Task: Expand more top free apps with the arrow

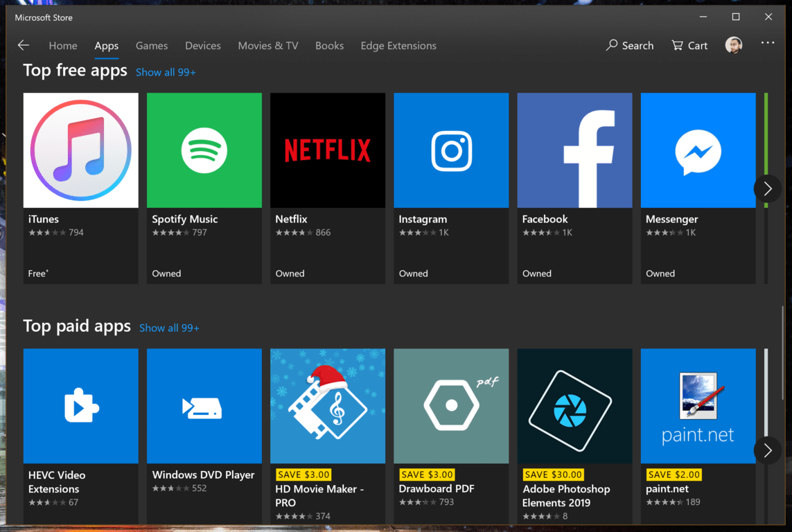Action: pos(768,189)
